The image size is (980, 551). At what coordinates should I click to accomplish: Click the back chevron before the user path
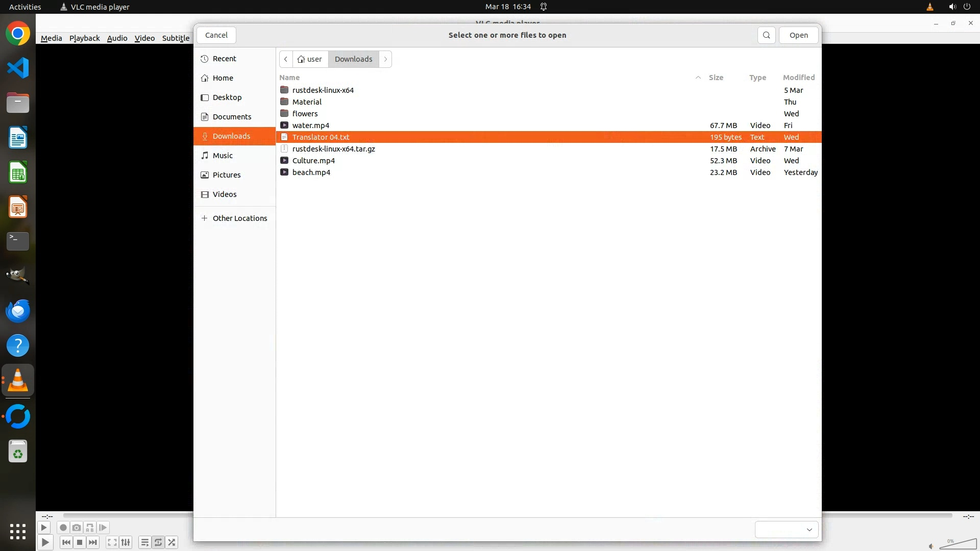[x=286, y=59]
